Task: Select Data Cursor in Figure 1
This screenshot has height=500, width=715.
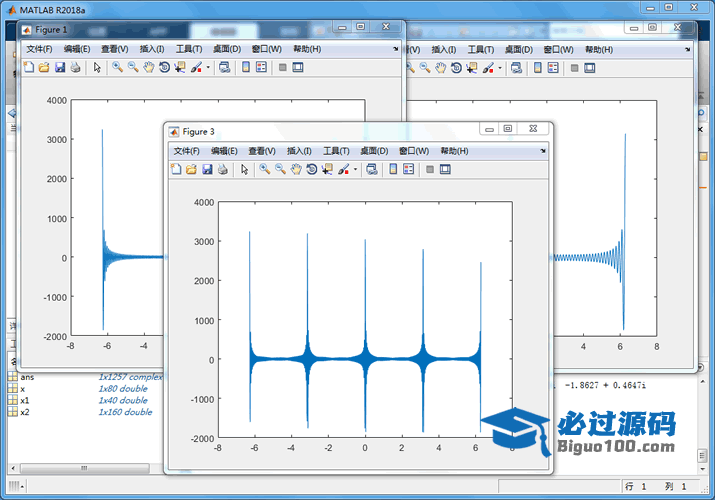Action: (x=180, y=67)
